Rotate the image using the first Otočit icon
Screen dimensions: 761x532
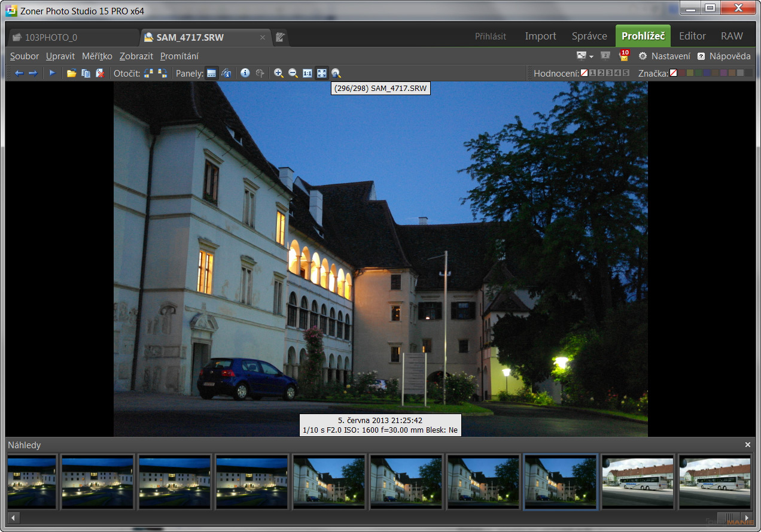(148, 73)
